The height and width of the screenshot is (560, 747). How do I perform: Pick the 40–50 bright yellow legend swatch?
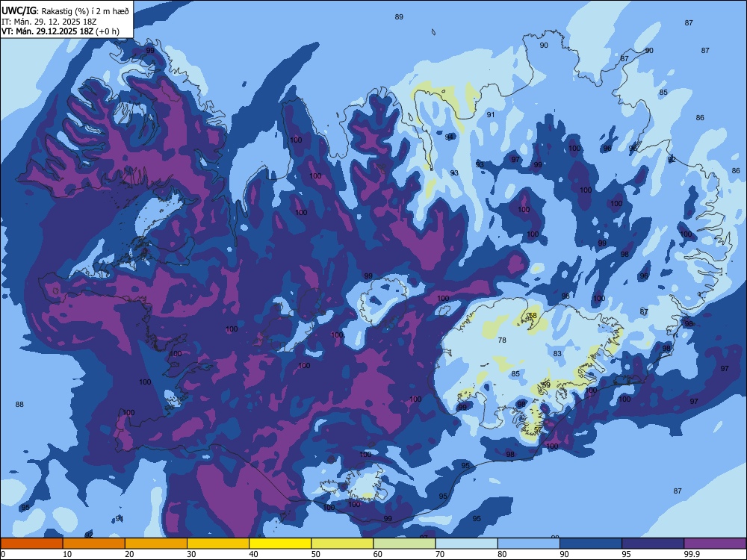[280, 544]
